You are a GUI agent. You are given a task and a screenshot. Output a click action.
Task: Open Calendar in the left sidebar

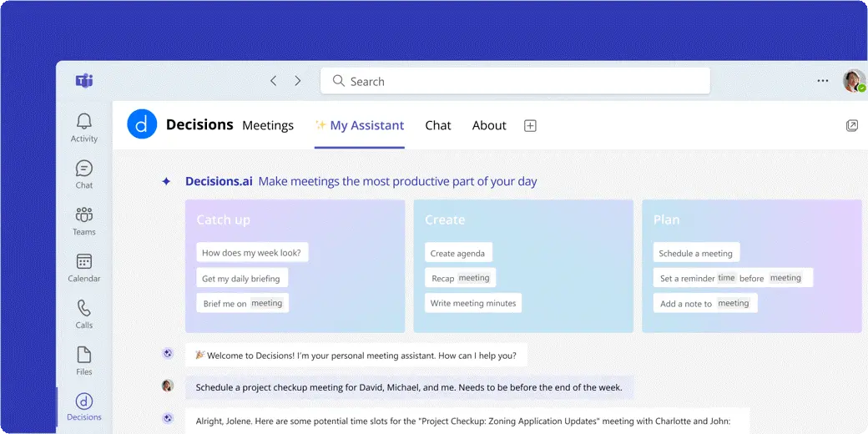click(x=84, y=268)
